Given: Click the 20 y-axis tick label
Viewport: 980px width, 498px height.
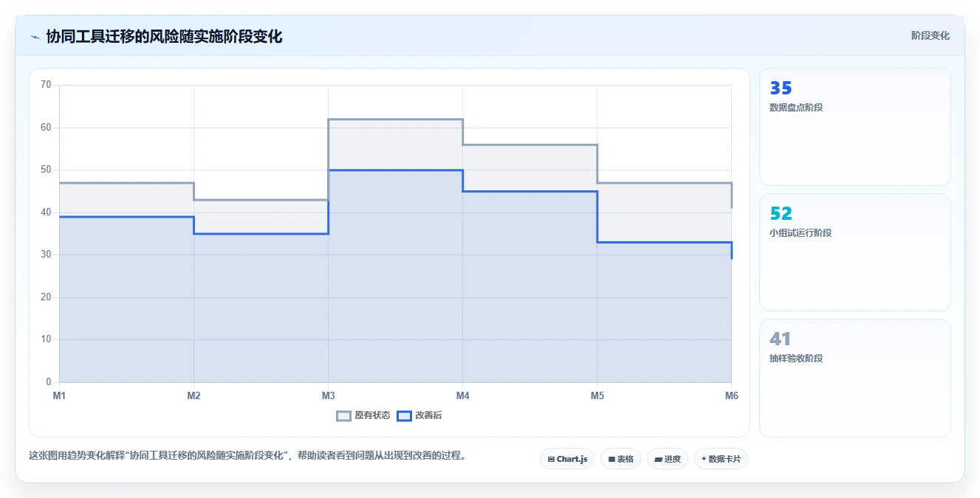Looking at the screenshot, I should [x=46, y=297].
